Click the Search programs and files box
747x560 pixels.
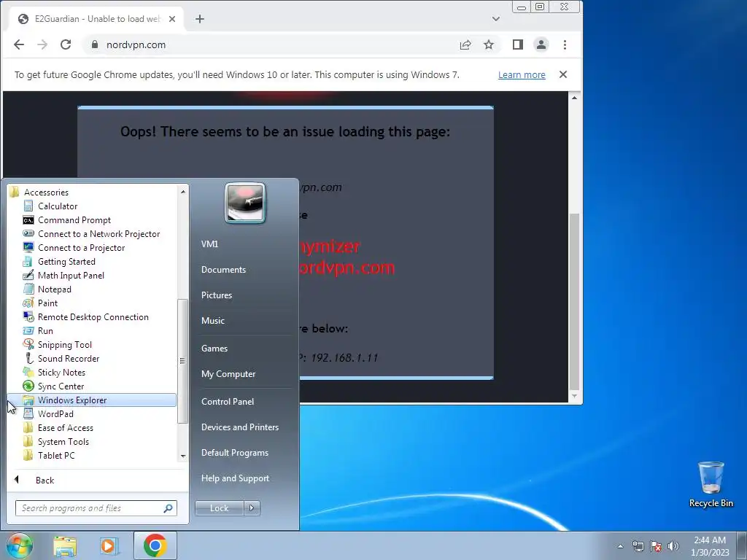click(96, 508)
